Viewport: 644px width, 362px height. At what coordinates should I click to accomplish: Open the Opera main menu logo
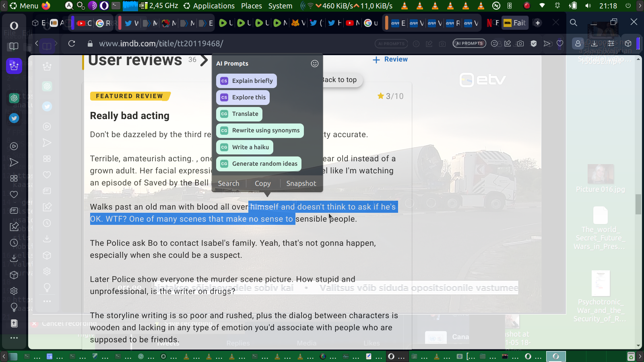(14, 26)
